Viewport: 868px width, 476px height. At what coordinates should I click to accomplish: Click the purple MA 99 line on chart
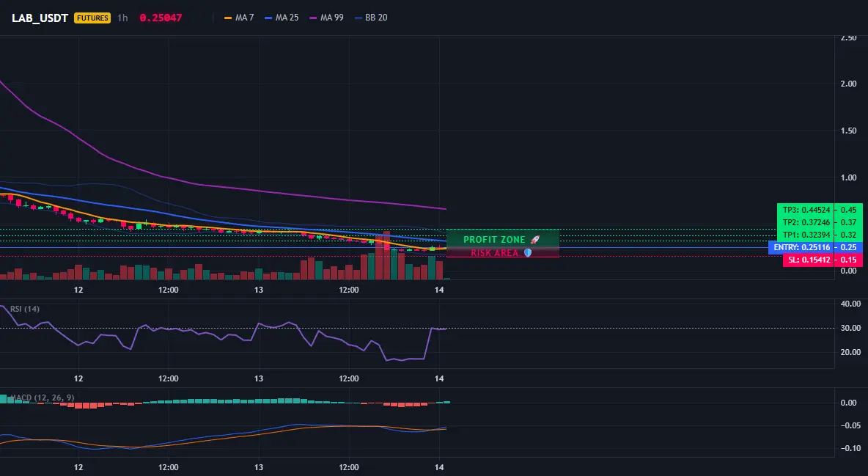click(221, 186)
